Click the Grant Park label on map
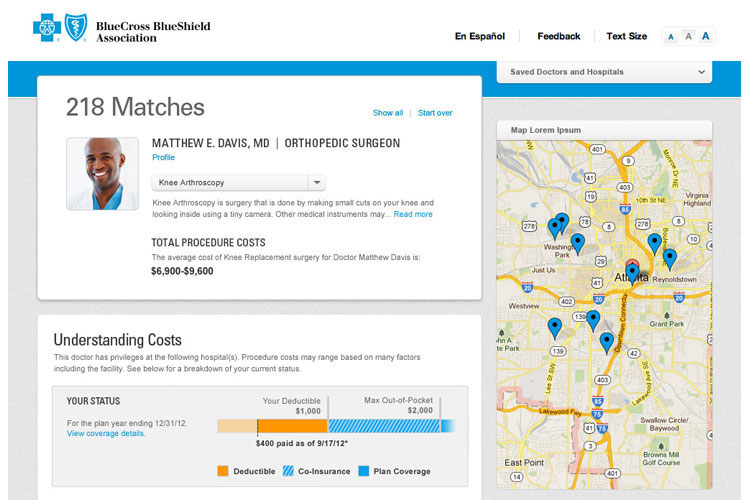 667,324
